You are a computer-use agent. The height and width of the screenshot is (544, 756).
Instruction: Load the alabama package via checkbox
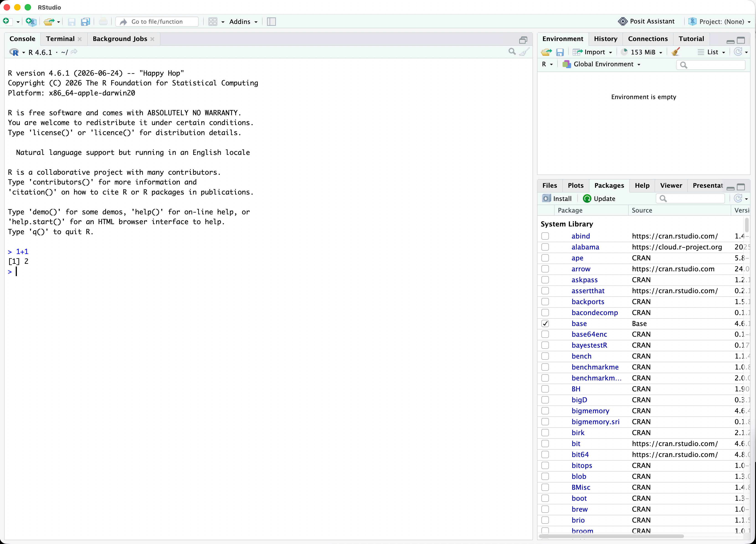545,247
